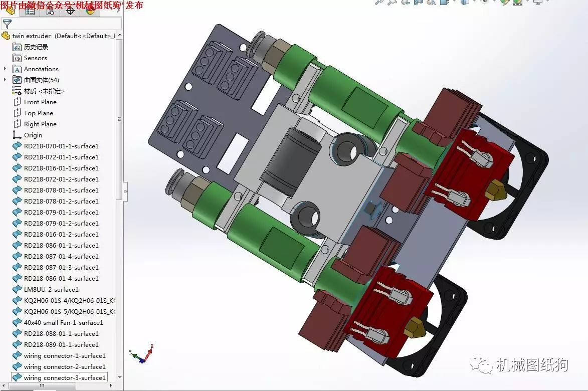Click the tree scrollbar down arrow
Image resolution: width=588 pixels, height=391 pixels.
click(x=120, y=377)
